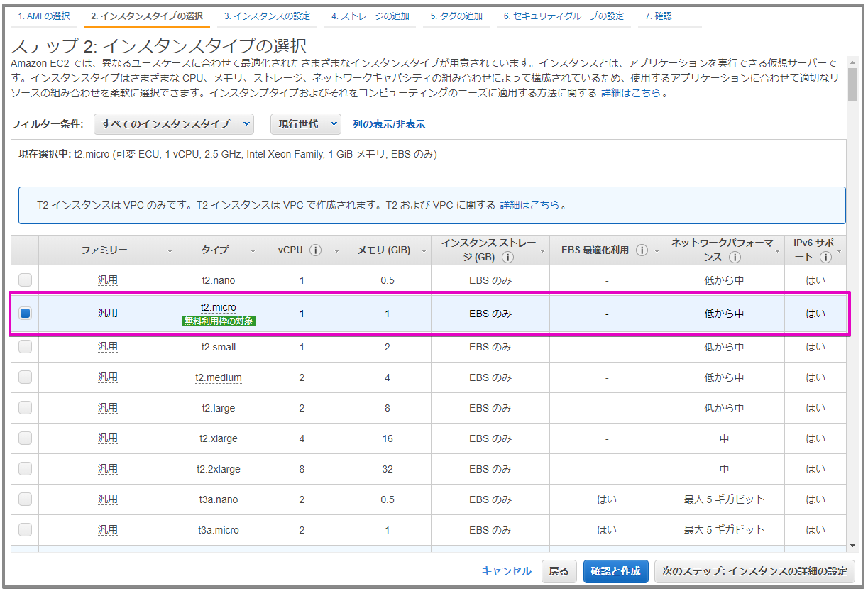The width and height of the screenshot is (868, 591).
Task: Open 詳細はこちら link in the intro paragraph
Action: [631, 93]
